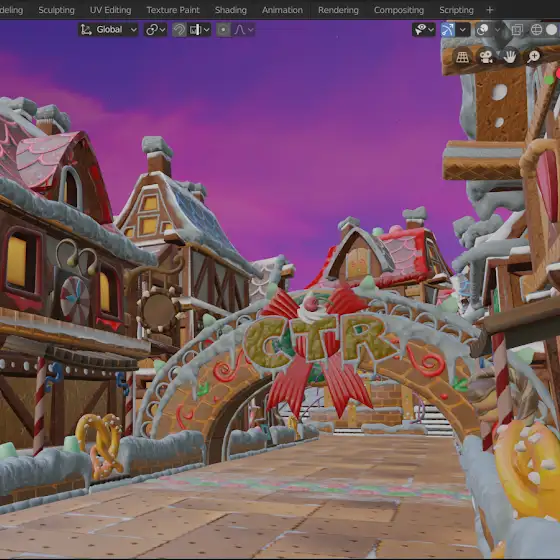
Task: Switch to the Shading workspace tab
Action: (x=231, y=10)
